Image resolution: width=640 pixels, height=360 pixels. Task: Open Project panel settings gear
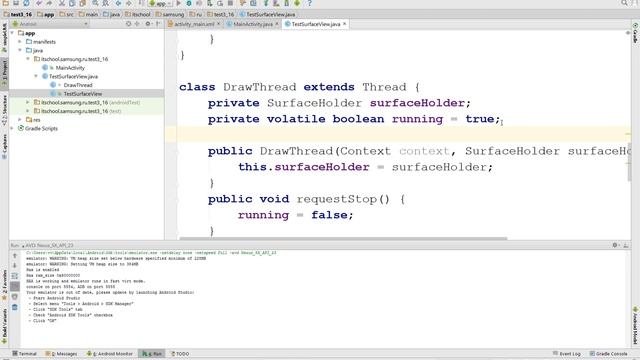coord(148,24)
